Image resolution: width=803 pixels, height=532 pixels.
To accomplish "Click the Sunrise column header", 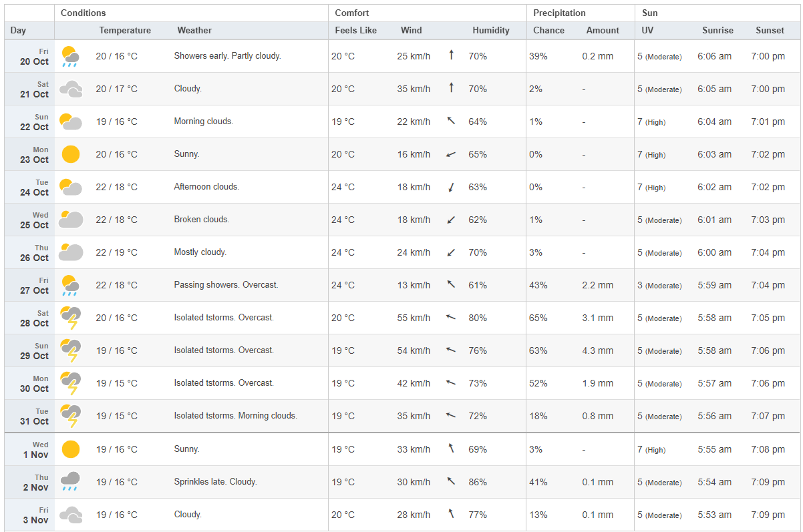I will [717, 31].
